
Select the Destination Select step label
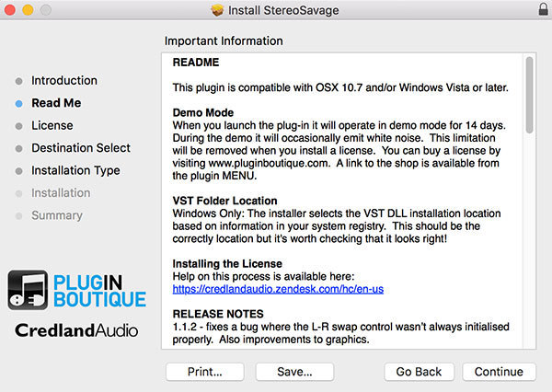[x=81, y=148]
